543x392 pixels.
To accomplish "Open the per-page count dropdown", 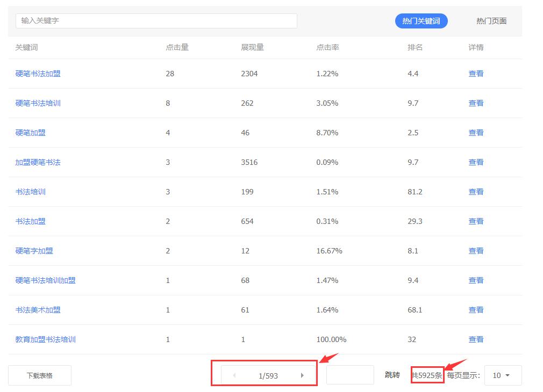I will [502, 375].
